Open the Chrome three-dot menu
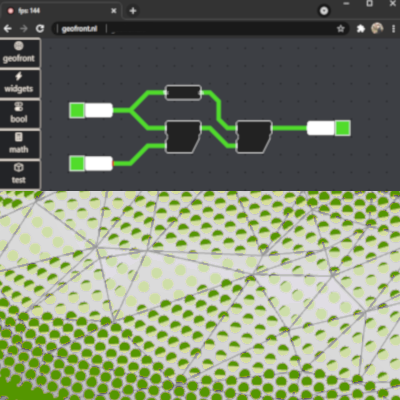 (x=393, y=29)
